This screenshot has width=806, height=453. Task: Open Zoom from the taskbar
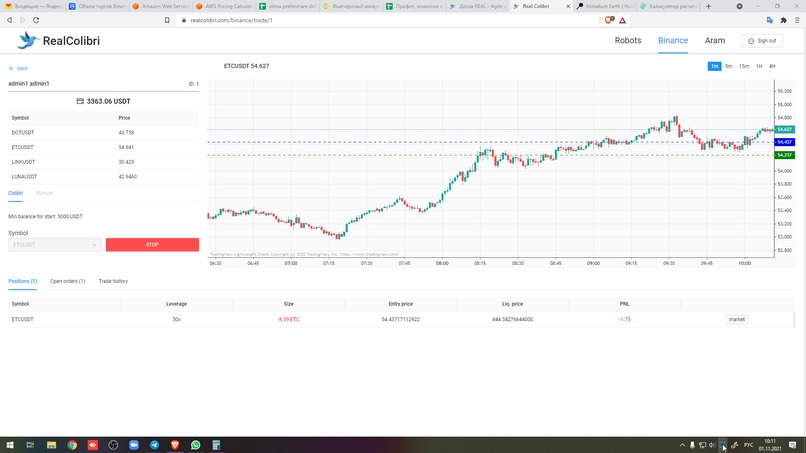pos(134,445)
